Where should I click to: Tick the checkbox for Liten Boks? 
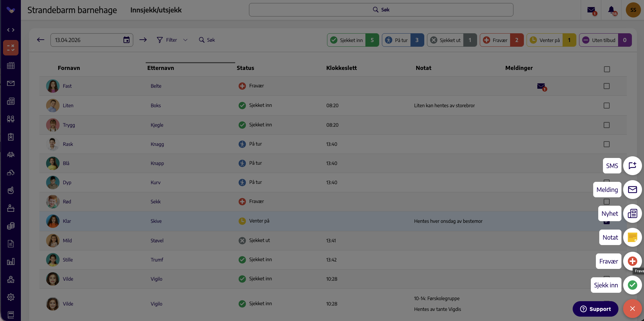[607, 106]
